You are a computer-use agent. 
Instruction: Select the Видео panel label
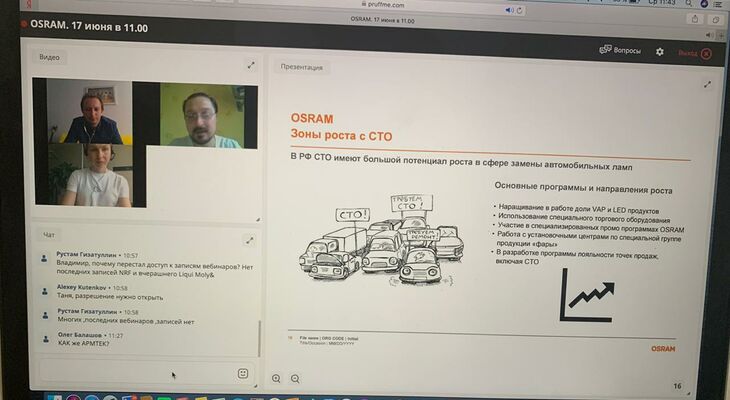[x=49, y=57]
